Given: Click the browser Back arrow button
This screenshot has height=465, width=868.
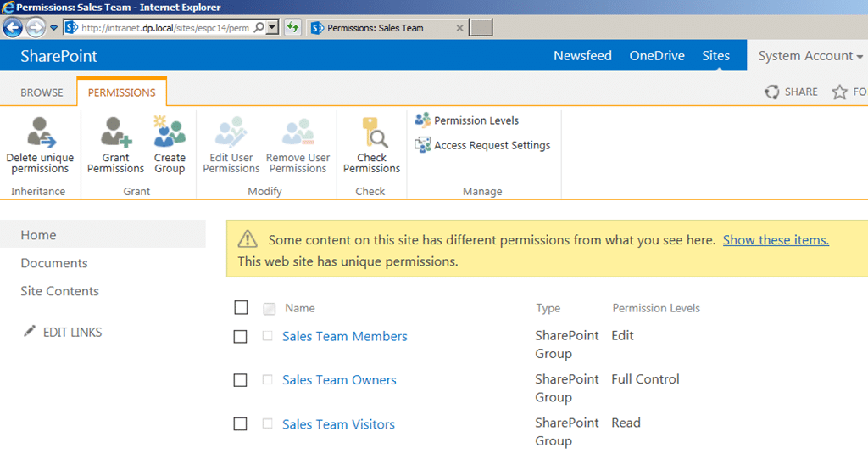Looking at the screenshot, I should pyautogui.click(x=13, y=28).
